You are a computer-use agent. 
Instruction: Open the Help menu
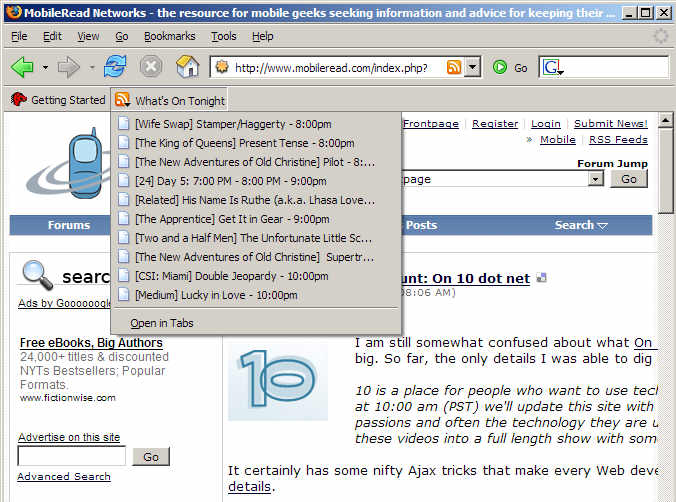pyautogui.click(x=263, y=36)
